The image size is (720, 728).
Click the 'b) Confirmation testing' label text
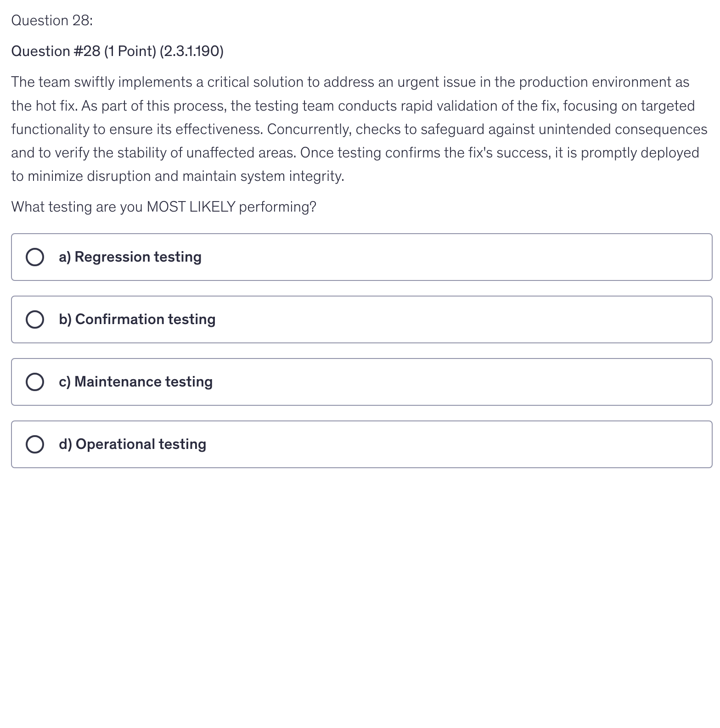point(137,319)
